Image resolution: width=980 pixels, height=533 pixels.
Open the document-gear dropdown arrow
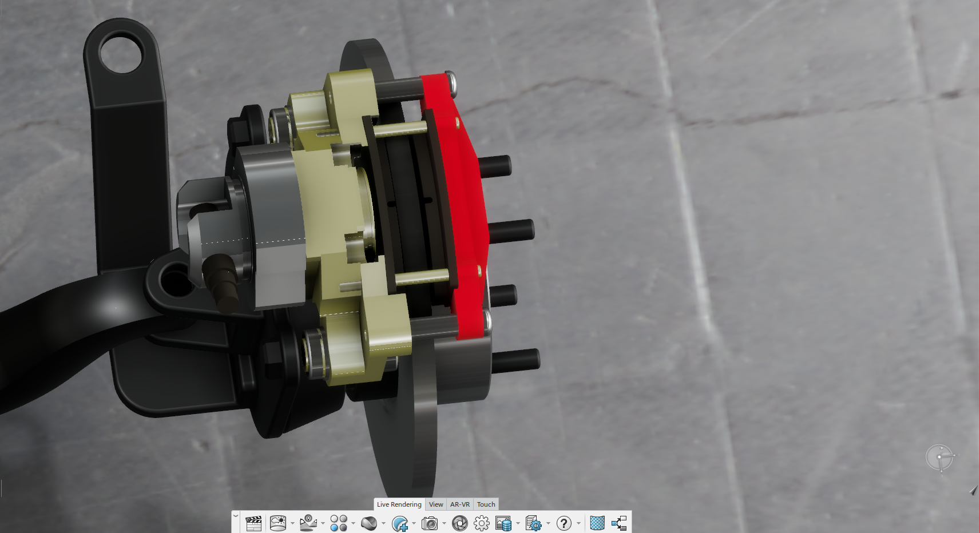548,523
